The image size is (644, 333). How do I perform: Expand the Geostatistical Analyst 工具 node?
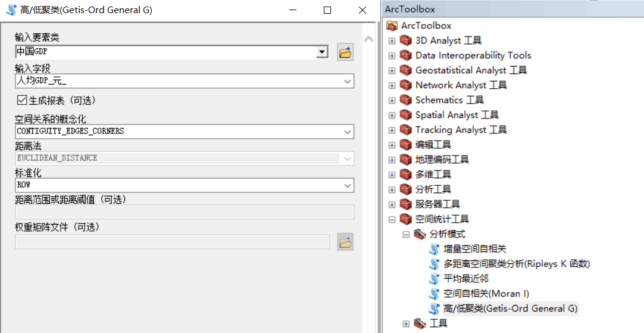tap(392, 71)
